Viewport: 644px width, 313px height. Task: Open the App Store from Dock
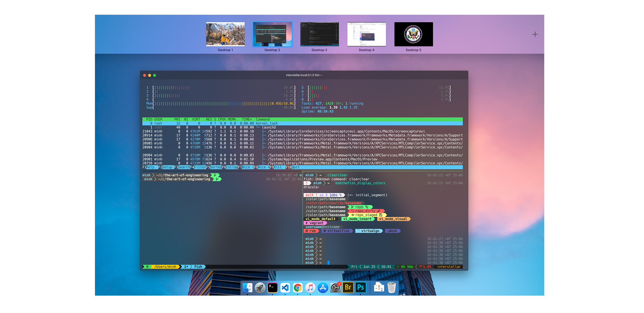(x=323, y=288)
